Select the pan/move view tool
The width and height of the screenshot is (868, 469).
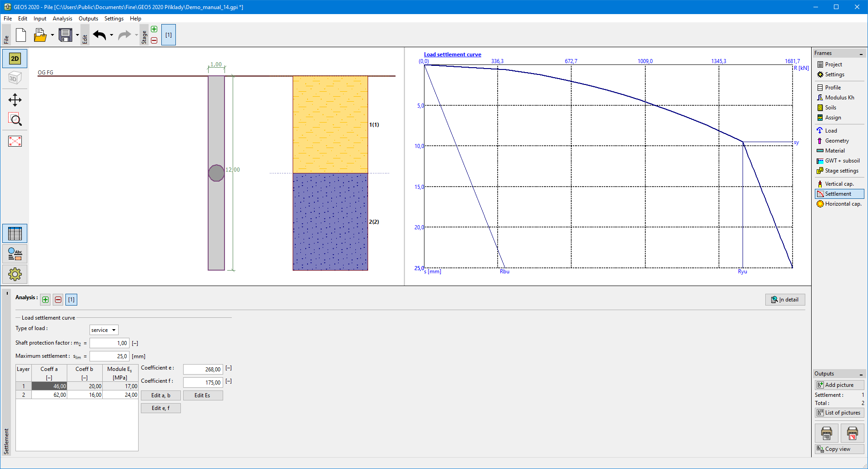[15, 100]
